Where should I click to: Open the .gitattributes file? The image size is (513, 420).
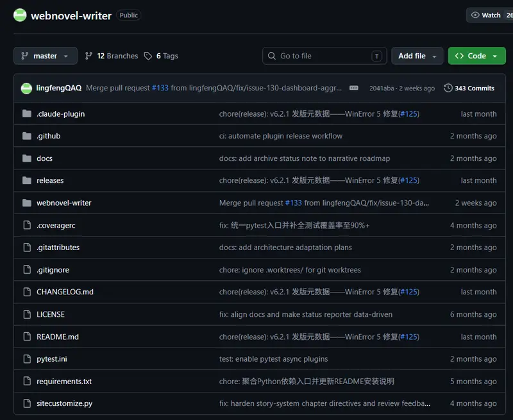click(x=58, y=248)
